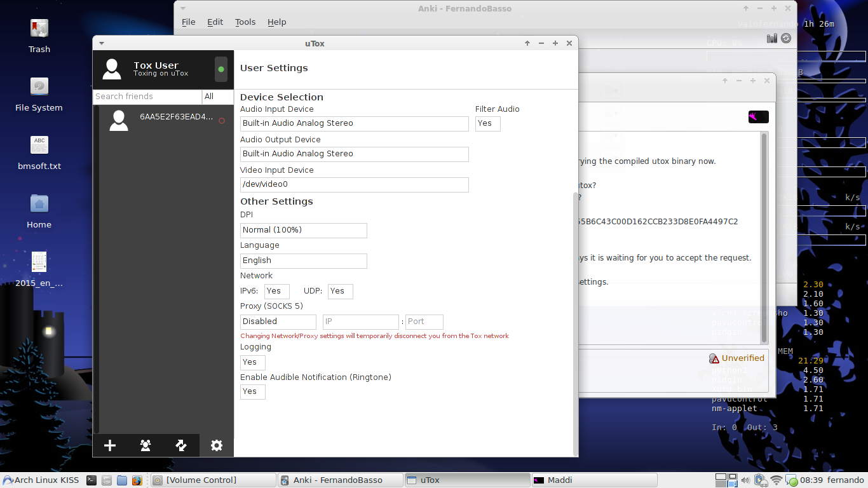Select the 6AA5E2F63EAD4... contact name

coord(177,117)
